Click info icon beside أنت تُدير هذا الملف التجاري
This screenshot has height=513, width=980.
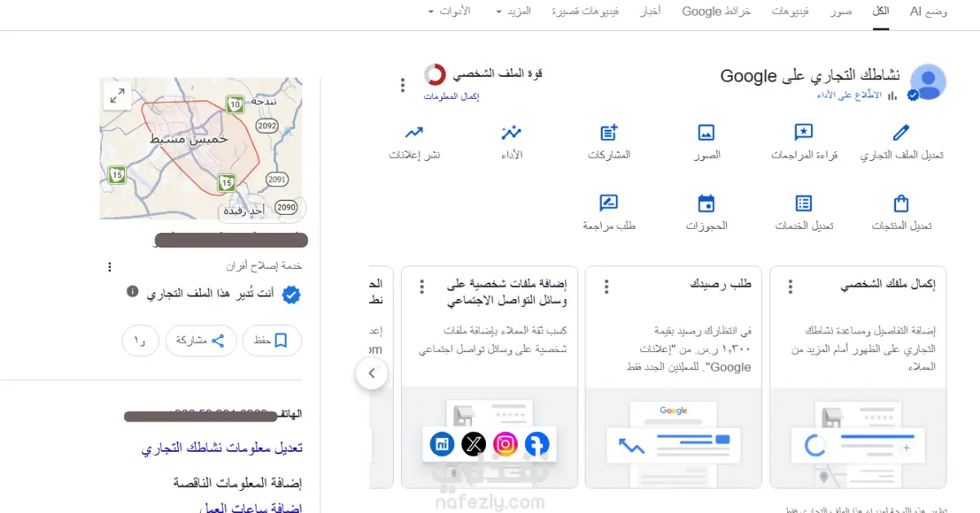(133, 292)
